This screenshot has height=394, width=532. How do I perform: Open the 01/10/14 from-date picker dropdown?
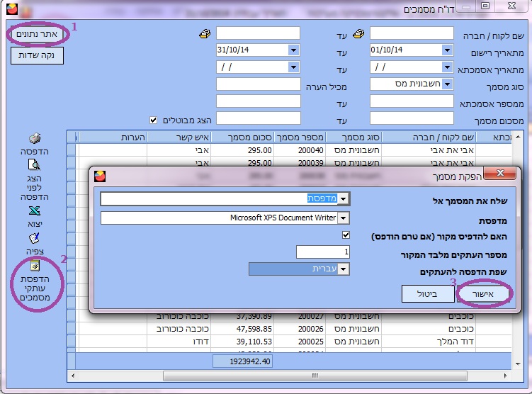click(x=447, y=50)
